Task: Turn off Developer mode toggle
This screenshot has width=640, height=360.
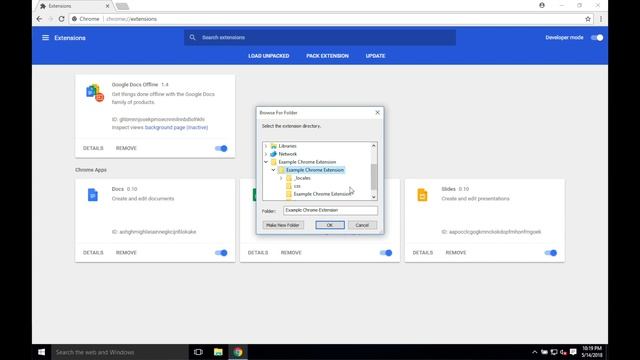Action: click(x=597, y=38)
